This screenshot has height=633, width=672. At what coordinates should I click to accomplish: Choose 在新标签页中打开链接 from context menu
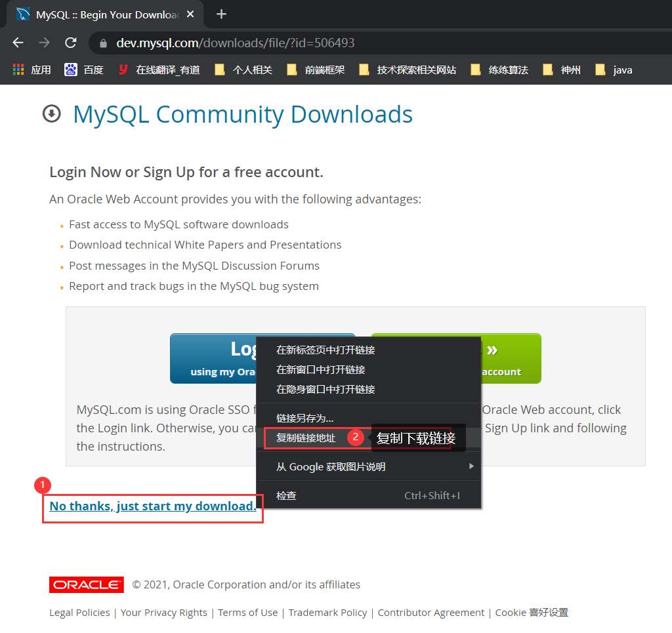(369, 350)
